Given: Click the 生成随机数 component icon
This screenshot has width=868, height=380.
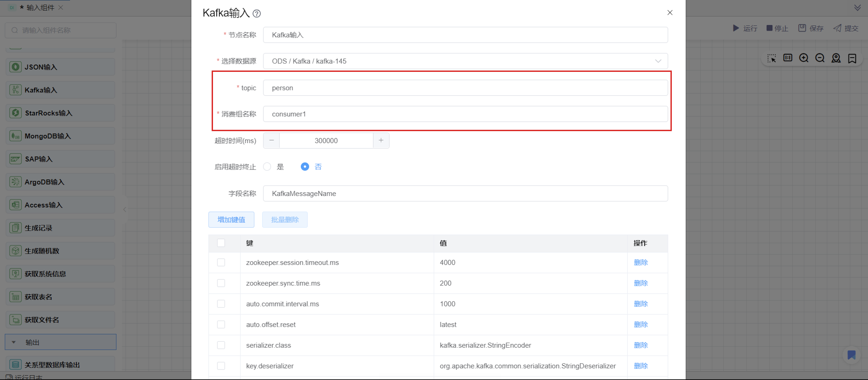Looking at the screenshot, I should click(x=16, y=251).
